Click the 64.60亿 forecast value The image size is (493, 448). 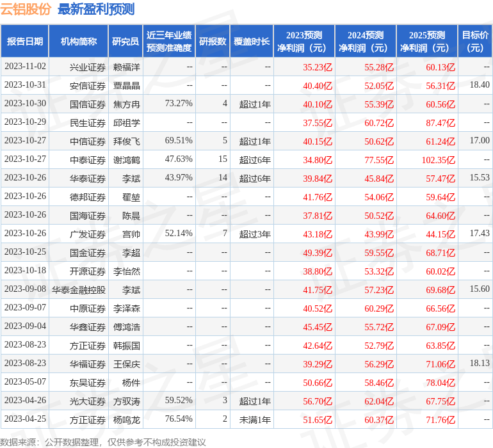(x=440, y=216)
